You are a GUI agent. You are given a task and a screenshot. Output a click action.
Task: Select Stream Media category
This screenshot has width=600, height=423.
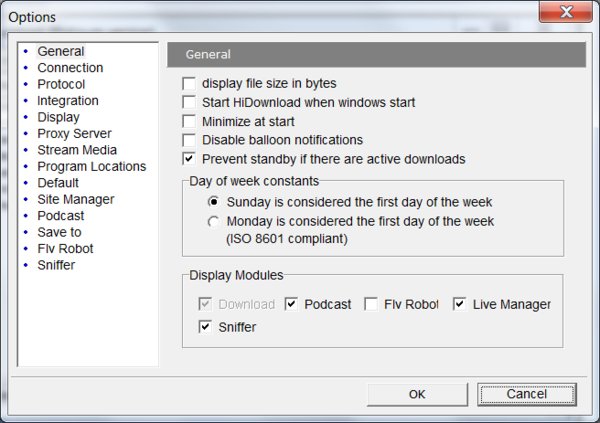click(77, 150)
